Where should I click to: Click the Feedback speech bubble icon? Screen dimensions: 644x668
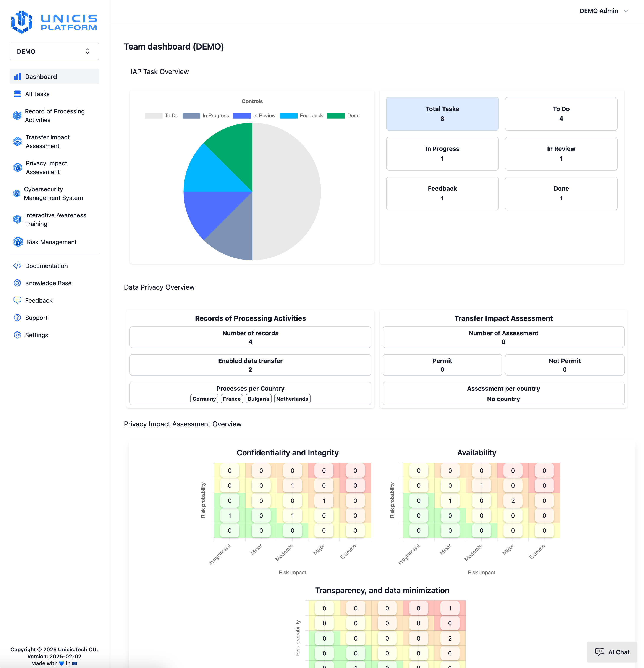coord(17,300)
